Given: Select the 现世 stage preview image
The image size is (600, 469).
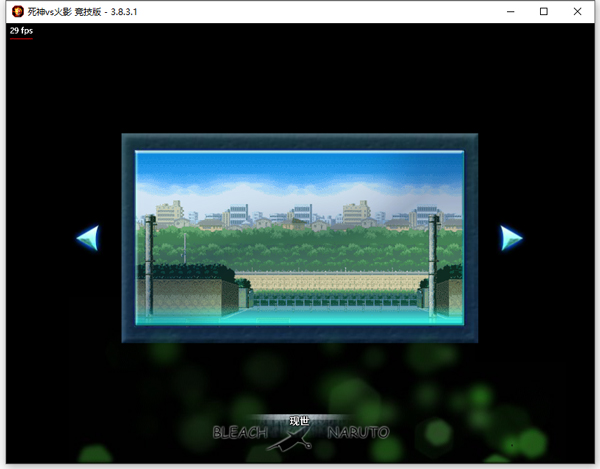Looking at the screenshot, I should coord(300,238).
